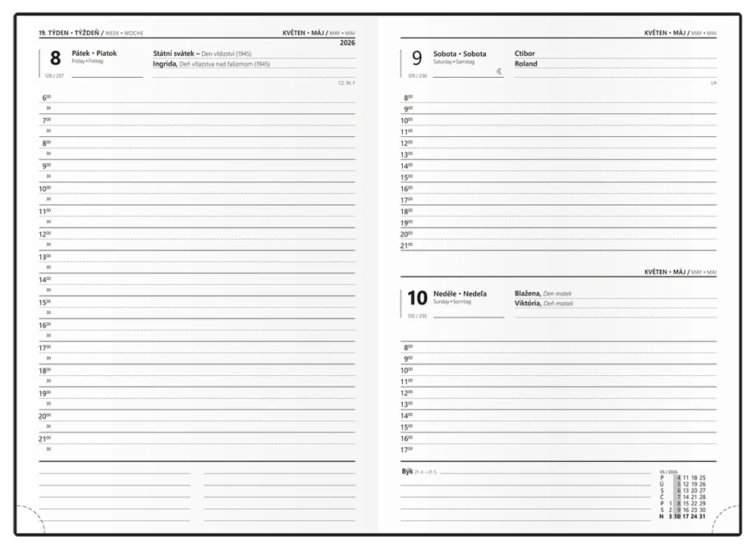This screenshot has width=756, height=549.
Task: Click the 17:00 time label on Sunday
Action: (x=407, y=450)
